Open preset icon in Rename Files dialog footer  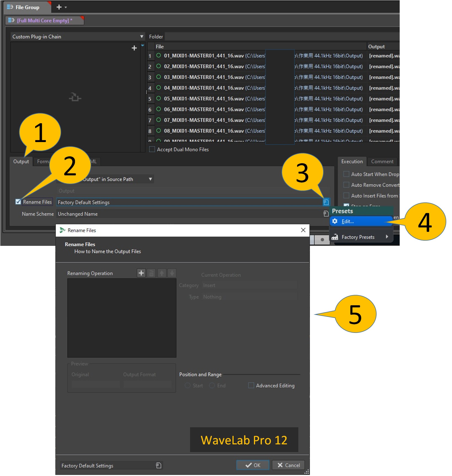click(x=158, y=465)
